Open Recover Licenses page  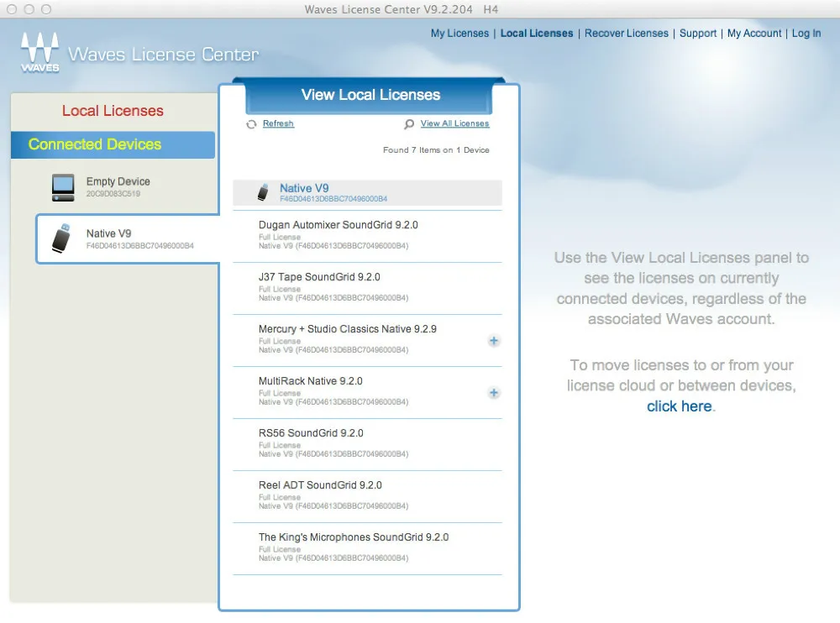click(627, 34)
